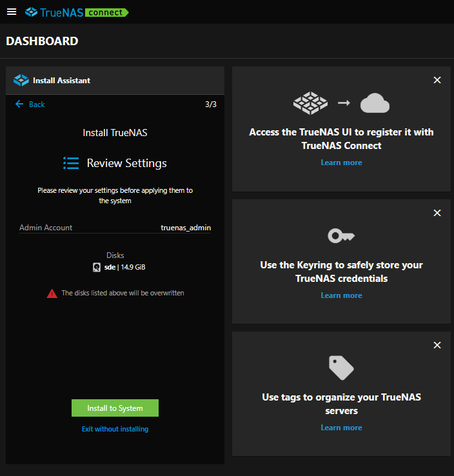Click the truenas_admin account value

click(186, 228)
